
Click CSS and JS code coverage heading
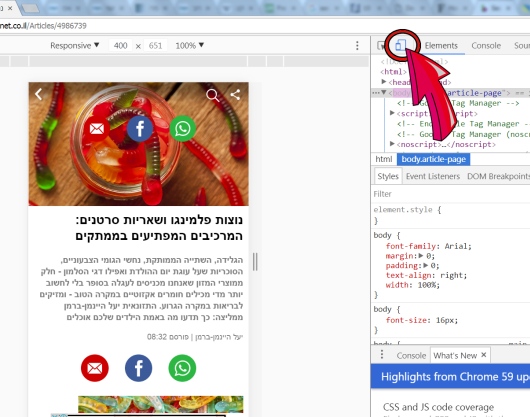tap(438, 407)
